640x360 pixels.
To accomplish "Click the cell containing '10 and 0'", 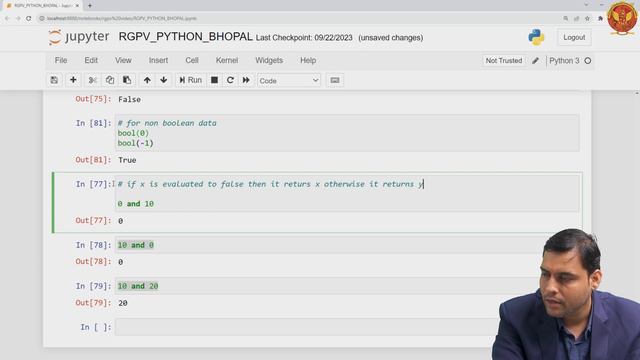I will click(347, 245).
